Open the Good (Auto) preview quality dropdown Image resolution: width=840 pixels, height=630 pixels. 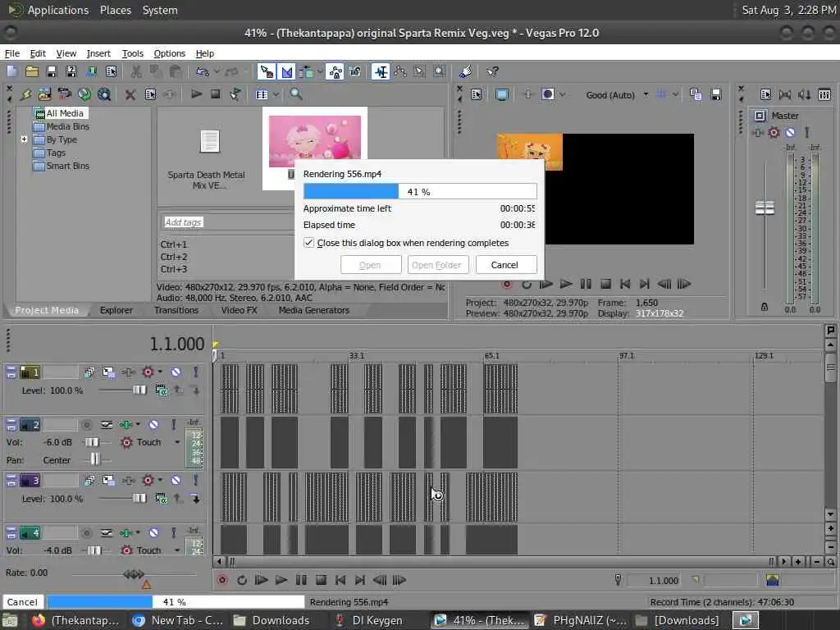646,95
